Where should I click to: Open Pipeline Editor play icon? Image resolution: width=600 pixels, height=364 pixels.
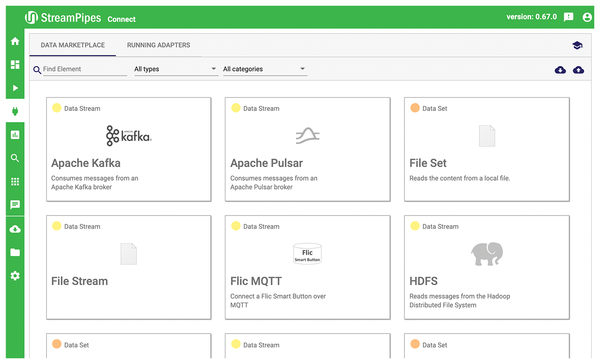15,88
